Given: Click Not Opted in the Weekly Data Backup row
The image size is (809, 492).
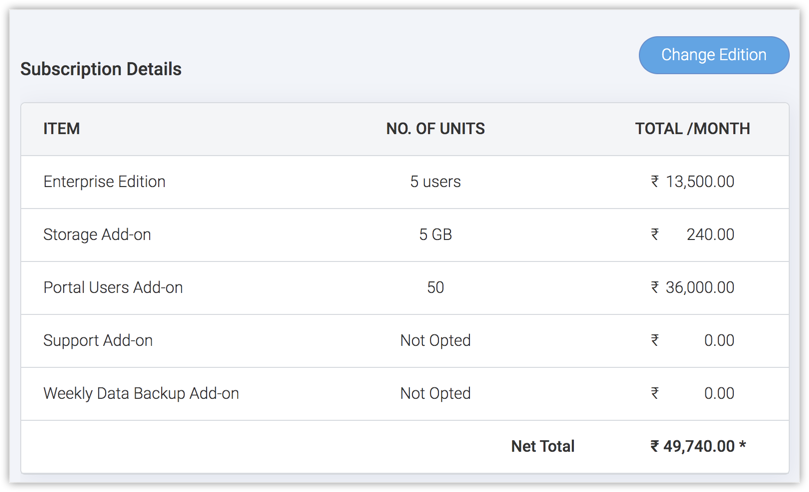Looking at the screenshot, I should click(x=435, y=394).
